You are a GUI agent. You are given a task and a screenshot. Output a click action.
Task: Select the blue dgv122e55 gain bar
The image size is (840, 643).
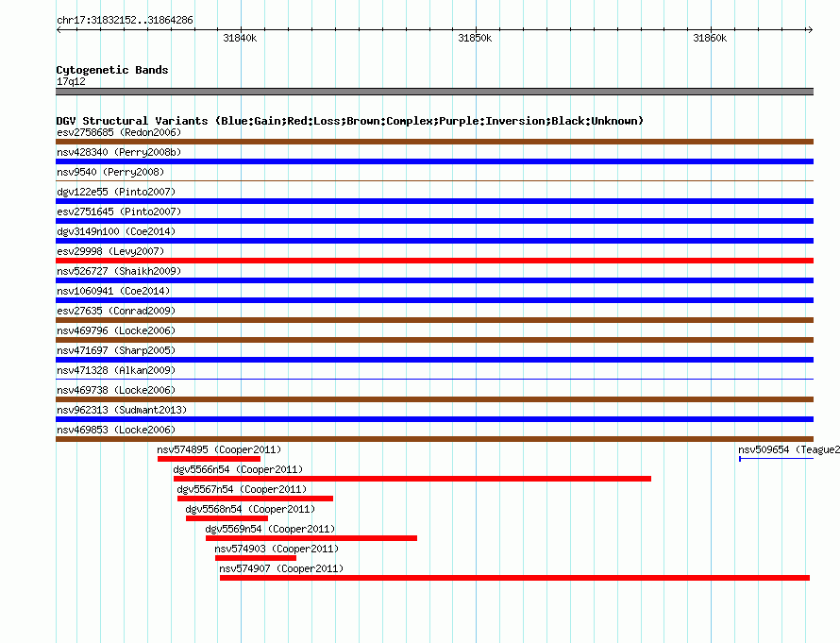[434, 201]
